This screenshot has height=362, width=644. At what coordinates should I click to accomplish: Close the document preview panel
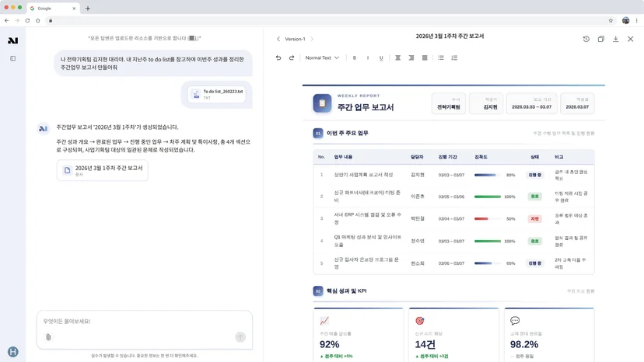[631, 39]
